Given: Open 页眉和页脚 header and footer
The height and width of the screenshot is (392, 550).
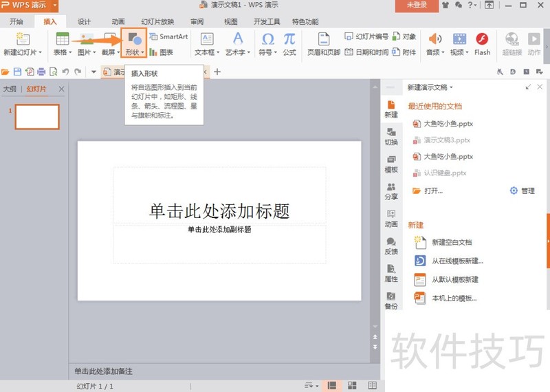Looking at the screenshot, I should (324, 43).
